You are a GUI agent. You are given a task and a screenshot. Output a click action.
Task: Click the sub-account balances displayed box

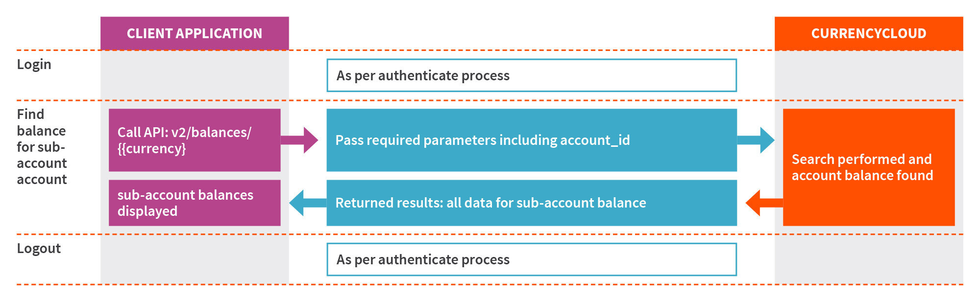(x=195, y=203)
